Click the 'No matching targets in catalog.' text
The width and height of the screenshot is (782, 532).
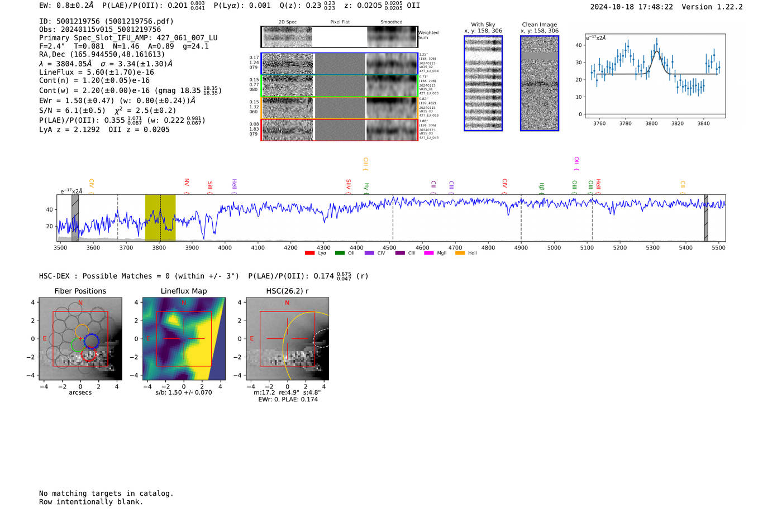coord(106,493)
